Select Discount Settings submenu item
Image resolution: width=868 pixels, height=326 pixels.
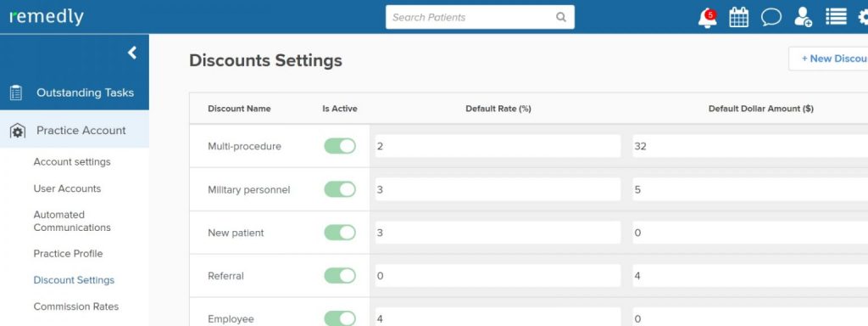[74, 280]
